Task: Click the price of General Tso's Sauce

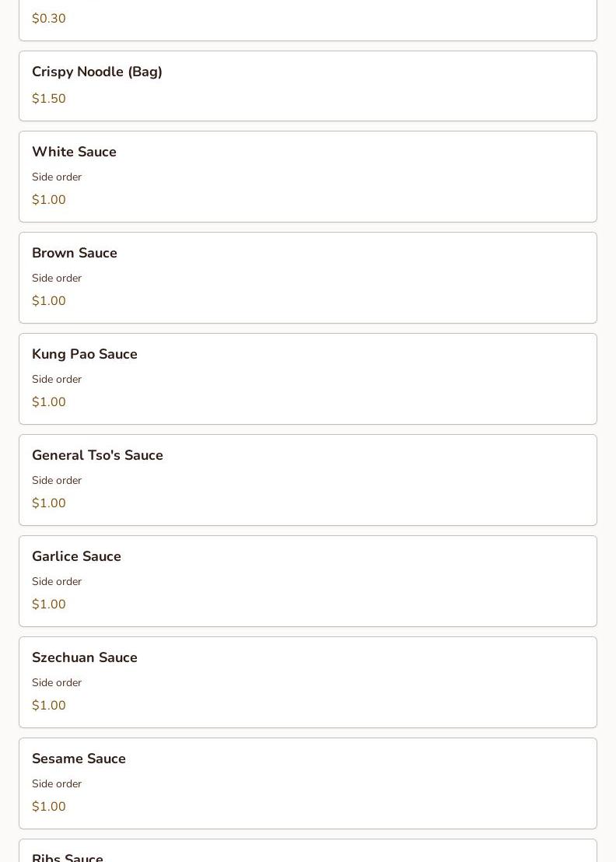Action: (x=49, y=503)
